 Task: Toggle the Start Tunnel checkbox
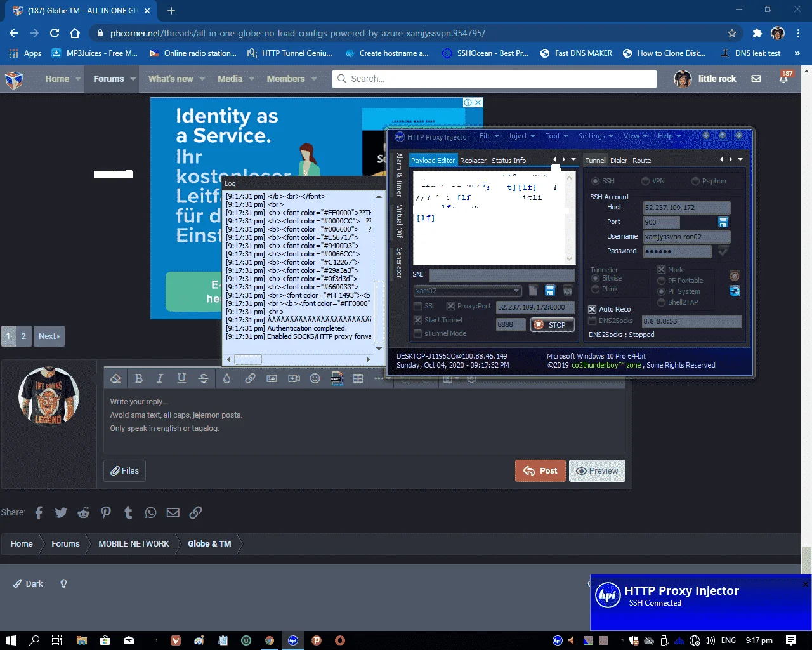[x=418, y=321]
